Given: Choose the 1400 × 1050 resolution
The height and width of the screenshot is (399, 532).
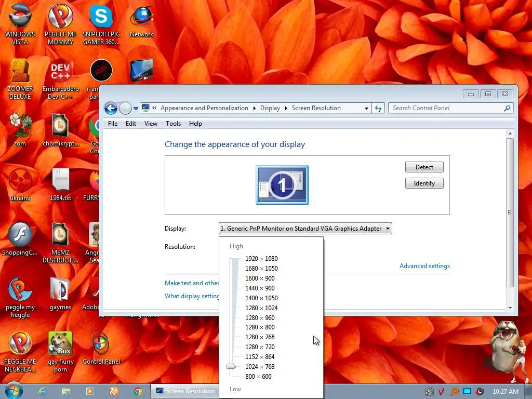Looking at the screenshot, I should [261, 298].
